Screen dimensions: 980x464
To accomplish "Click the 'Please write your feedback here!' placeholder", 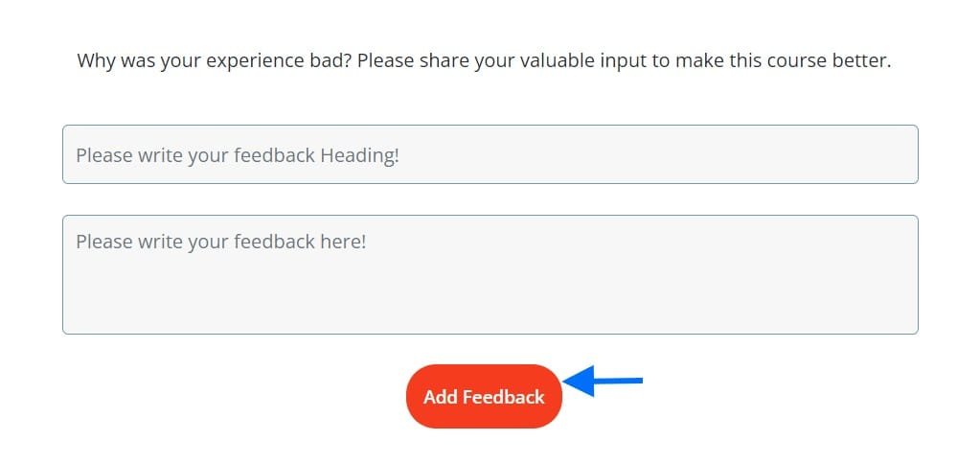I will (x=221, y=242).
